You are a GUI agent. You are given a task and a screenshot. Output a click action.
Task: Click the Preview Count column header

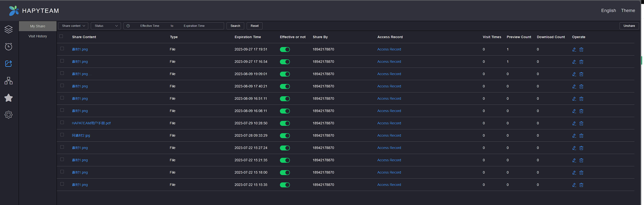519,37
